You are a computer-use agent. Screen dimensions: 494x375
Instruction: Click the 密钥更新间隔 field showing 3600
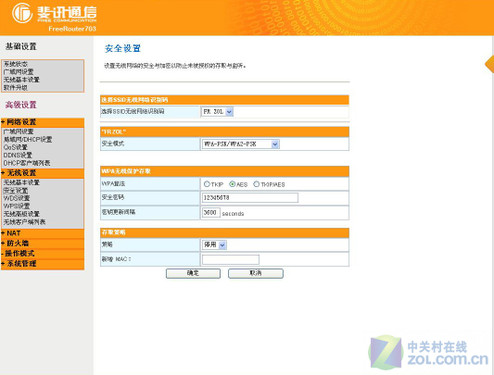click(x=211, y=212)
